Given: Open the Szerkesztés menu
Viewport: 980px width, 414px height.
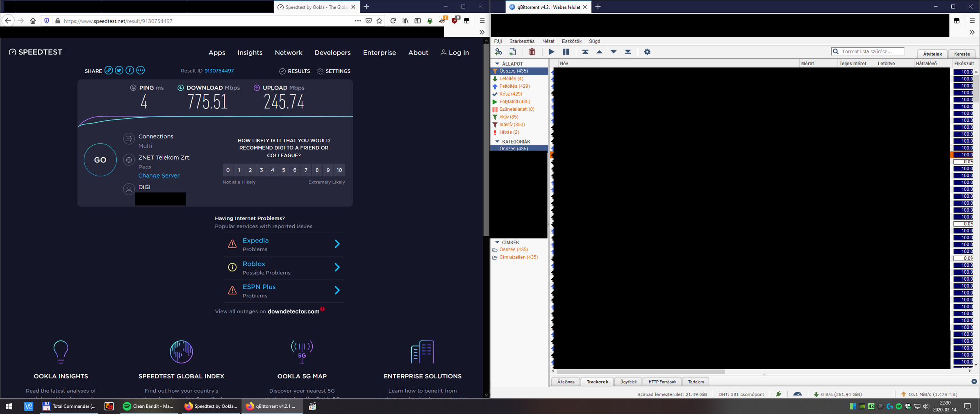Looking at the screenshot, I should click(522, 41).
